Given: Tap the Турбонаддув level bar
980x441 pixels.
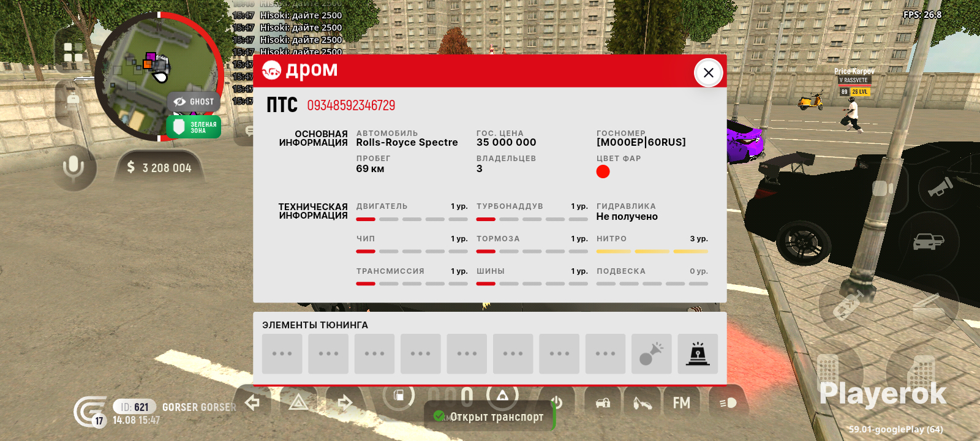Looking at the screenshot, I should pyautogui.click(x=532, y=219).
